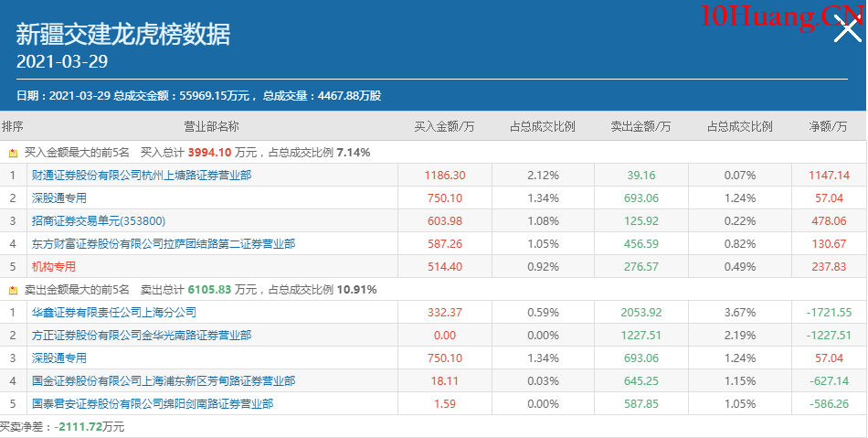Open 深股通专用 in the top buyers section
Image resolution: width=868 pixels, height=438 pixels.
coord(59,198)
